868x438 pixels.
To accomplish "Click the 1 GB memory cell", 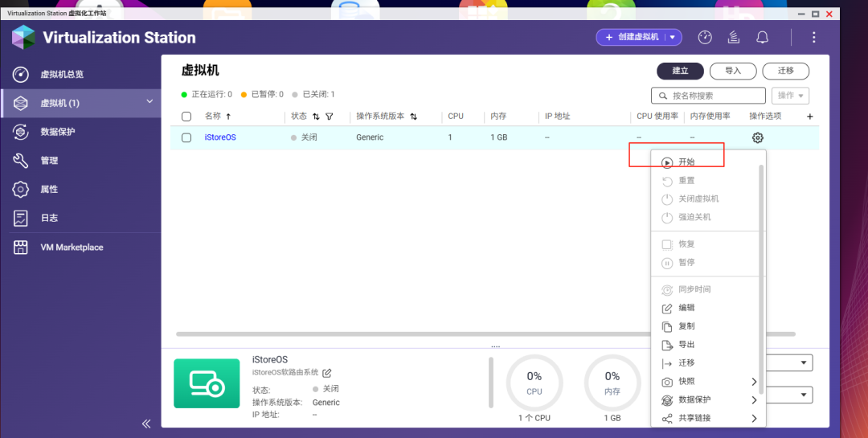I will (499, 137).
